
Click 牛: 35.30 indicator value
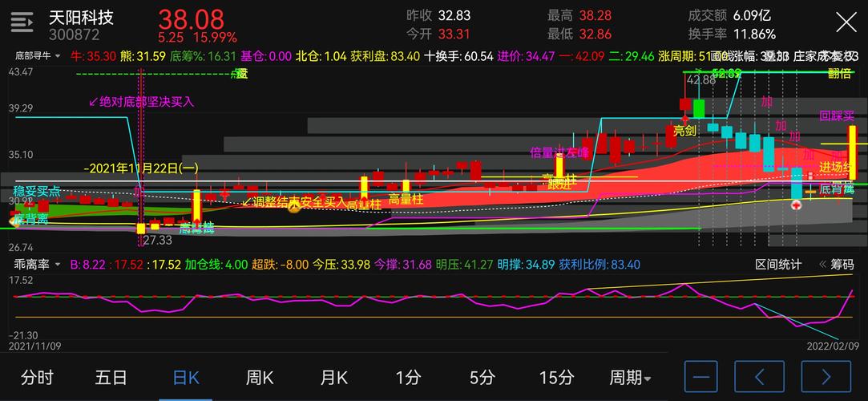(94, 56)
